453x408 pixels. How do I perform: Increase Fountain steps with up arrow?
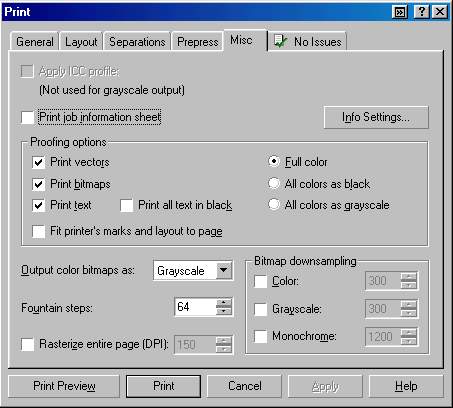tap(223, 303)
